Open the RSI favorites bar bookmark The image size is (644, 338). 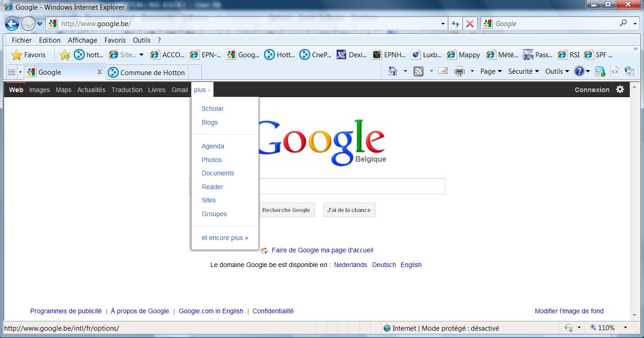569,55
